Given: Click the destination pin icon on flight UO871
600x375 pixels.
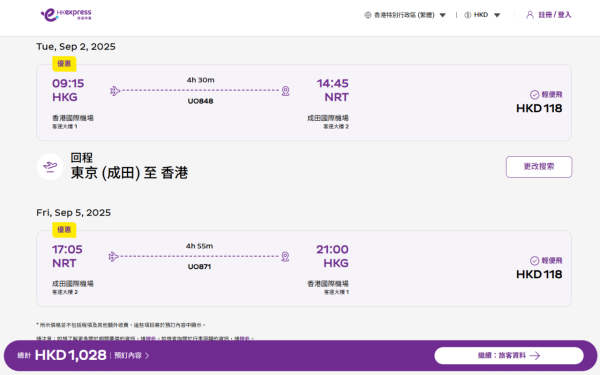Looking at the screenshot, I should 285,257.
